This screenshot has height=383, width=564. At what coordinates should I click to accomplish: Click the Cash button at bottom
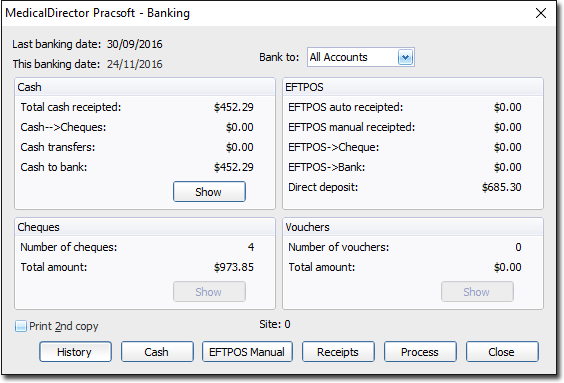point(157,352)
